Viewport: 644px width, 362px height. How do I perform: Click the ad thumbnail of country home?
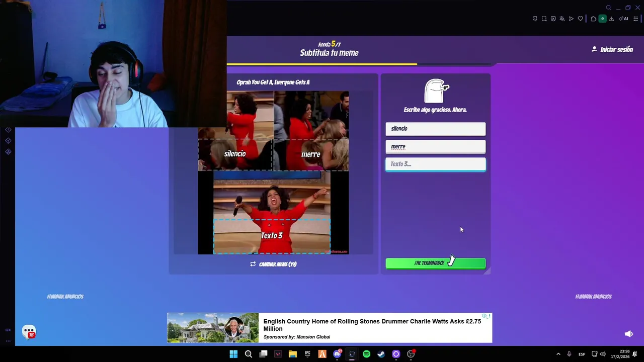pos(213,328)
